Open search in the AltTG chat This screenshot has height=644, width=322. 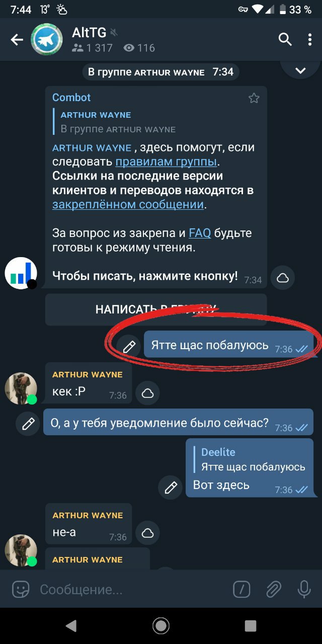coord(285,39)
